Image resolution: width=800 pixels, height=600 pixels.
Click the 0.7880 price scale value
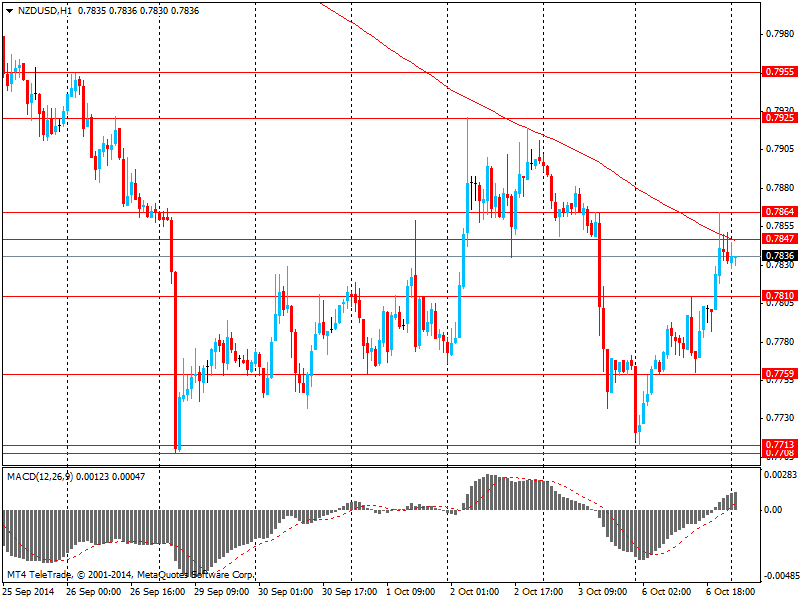(x=780, y=188)
